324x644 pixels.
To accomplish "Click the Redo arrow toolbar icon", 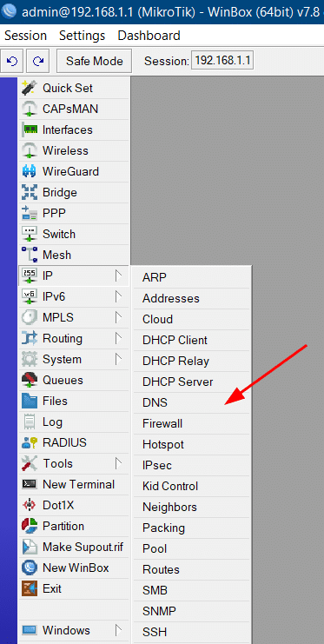I will tap(38, 61).
